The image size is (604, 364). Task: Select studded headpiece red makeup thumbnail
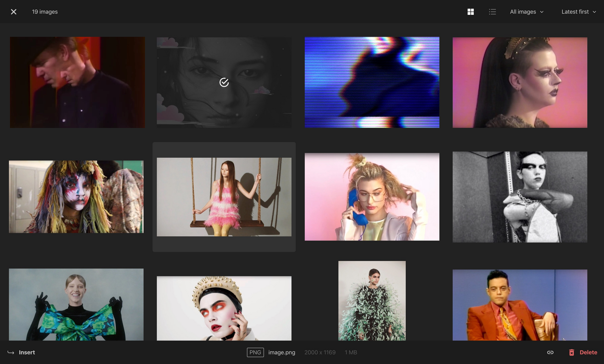(x=224, y=308)
